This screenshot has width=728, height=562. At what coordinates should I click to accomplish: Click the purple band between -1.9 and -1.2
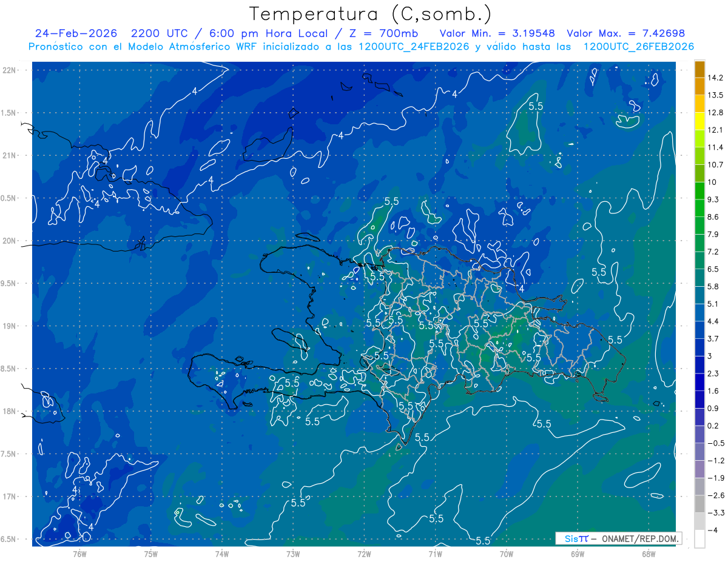[x=699, y=469]
